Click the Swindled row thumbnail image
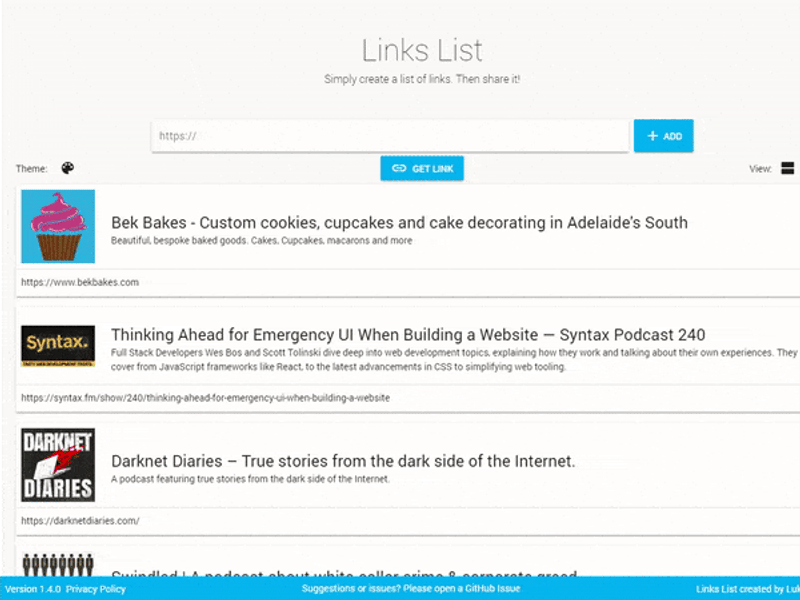The image size is (800, 600). pyautogui.click(x=57, y=567)
